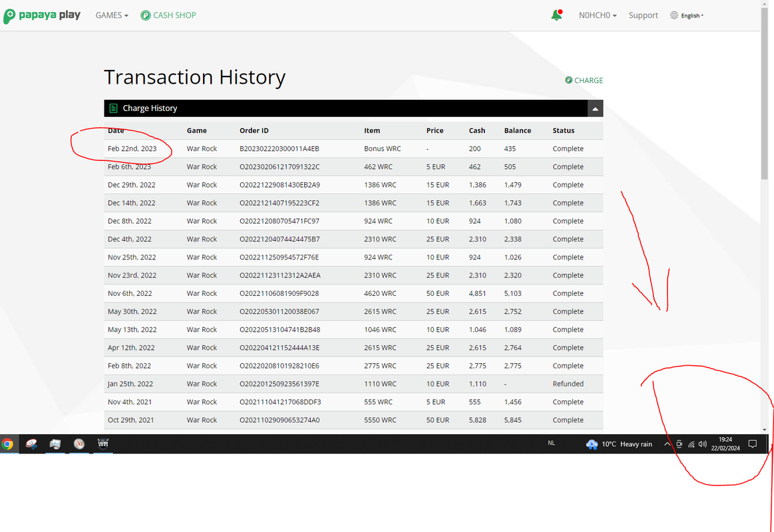The width and height of the screenshot is (774, 532).
Task: Open Chrome from the taskbar
Action: click(x=7, y=444)
